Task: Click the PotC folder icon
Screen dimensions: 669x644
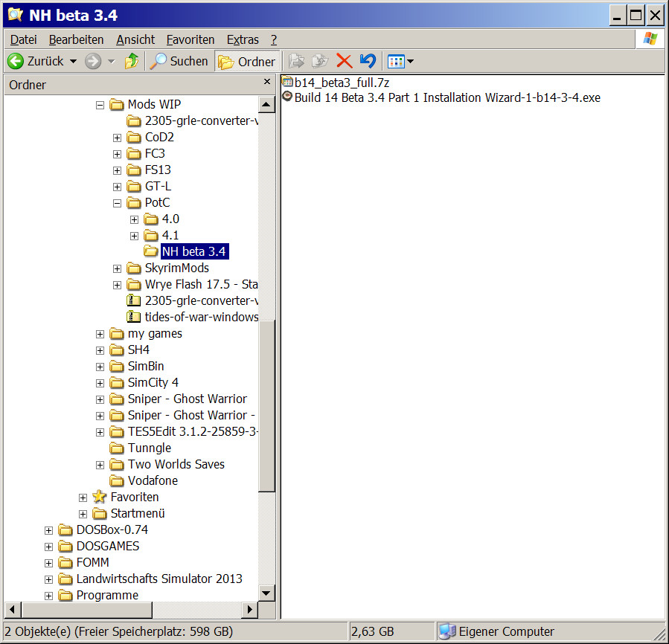Action: [133, 202]
